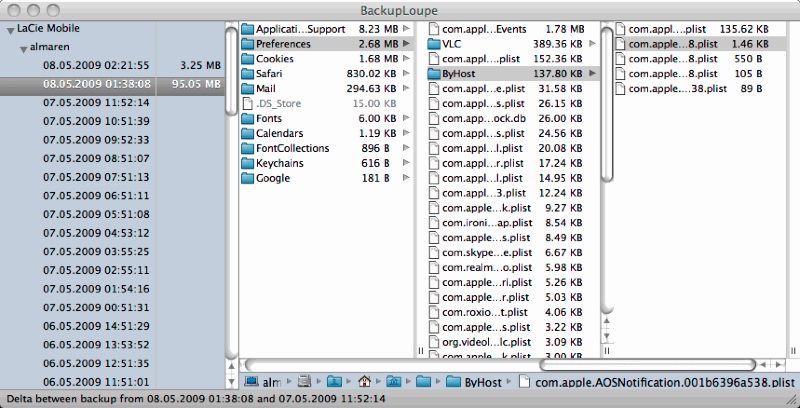Expand arrow next to Application Support
The image size is (800, 408).
406,29
